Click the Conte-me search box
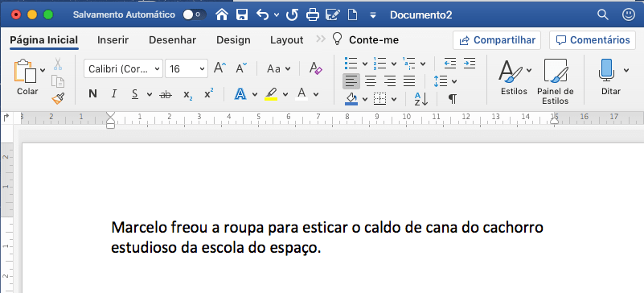Screen dimensions: 644x293 pos(365,40)
